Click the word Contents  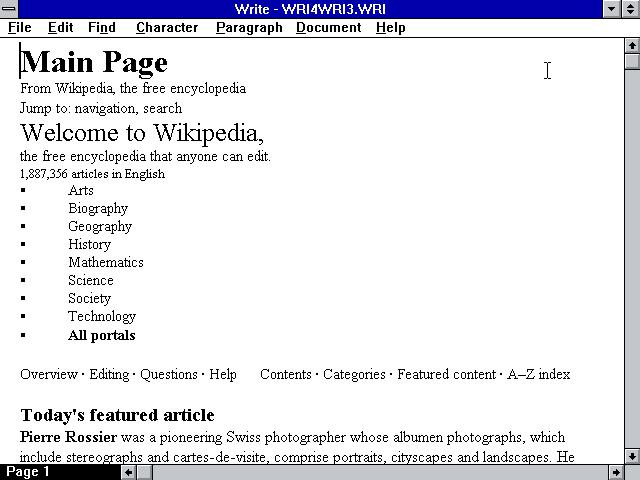[x=286, y=374]
